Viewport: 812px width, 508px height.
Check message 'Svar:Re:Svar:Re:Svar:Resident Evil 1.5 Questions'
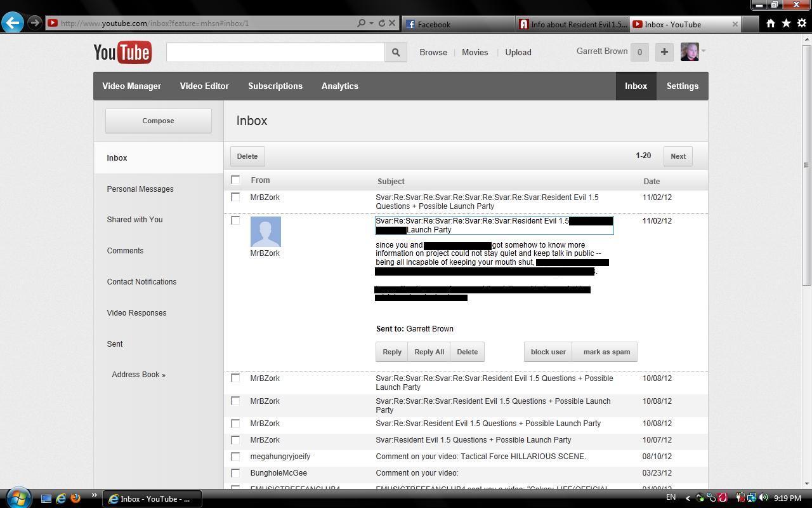pyautogui.click(x=235, y=401)
